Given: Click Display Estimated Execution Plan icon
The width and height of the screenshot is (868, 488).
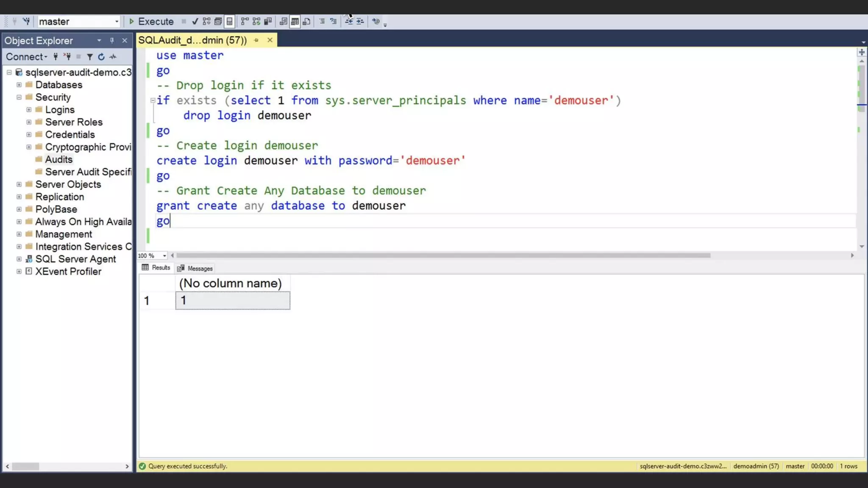Looking at the screenshot, I should pos(206,22).
